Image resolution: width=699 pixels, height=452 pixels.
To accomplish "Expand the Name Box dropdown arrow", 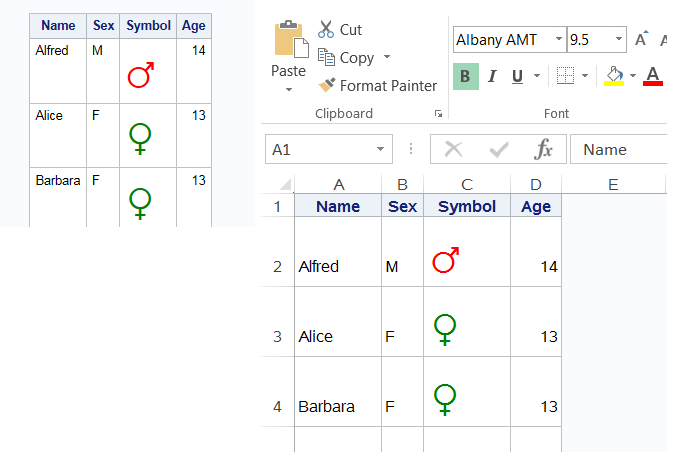I will [380, 150].
